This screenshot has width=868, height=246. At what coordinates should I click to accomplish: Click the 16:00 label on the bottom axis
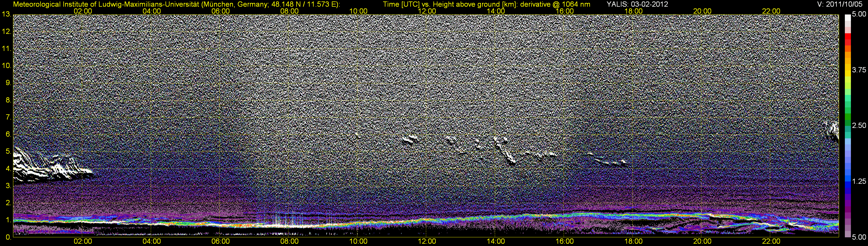tap(565, 241)
